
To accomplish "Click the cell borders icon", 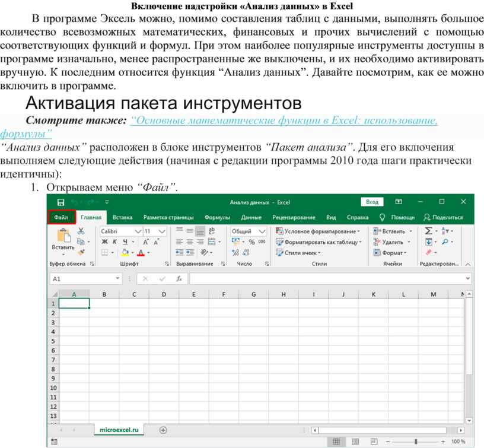I will pyautogui.click(x=105, y=253).
